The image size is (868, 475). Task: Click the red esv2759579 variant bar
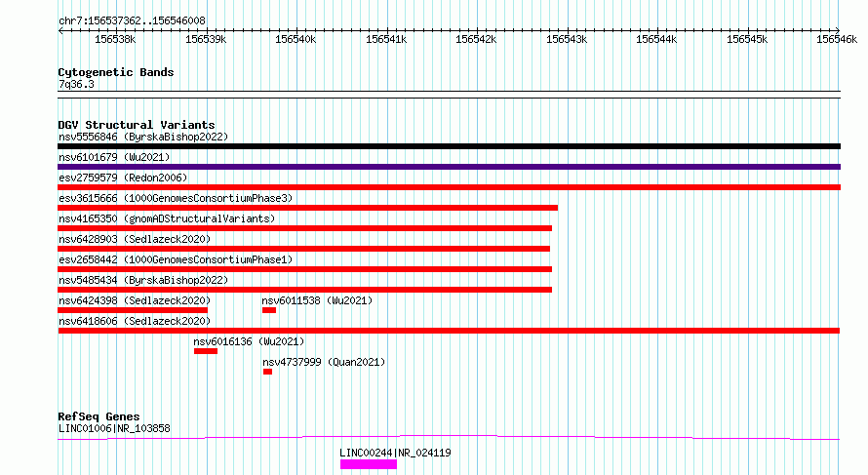[449, 187]
